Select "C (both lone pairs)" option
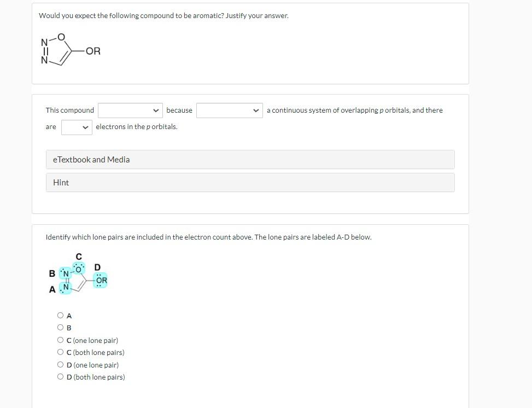Image resolution: width=532 pixels, height=408 pixels. click(x=61, y=352)
